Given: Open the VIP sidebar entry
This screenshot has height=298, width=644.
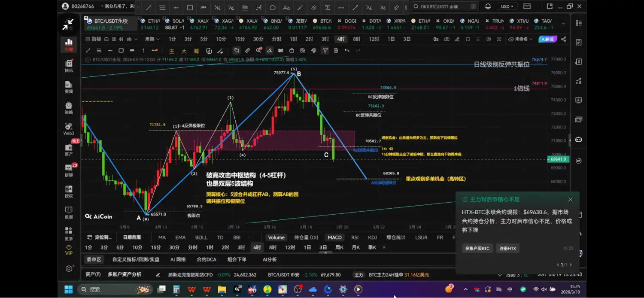Looking at the screenshot, I should tap(69, 250).
